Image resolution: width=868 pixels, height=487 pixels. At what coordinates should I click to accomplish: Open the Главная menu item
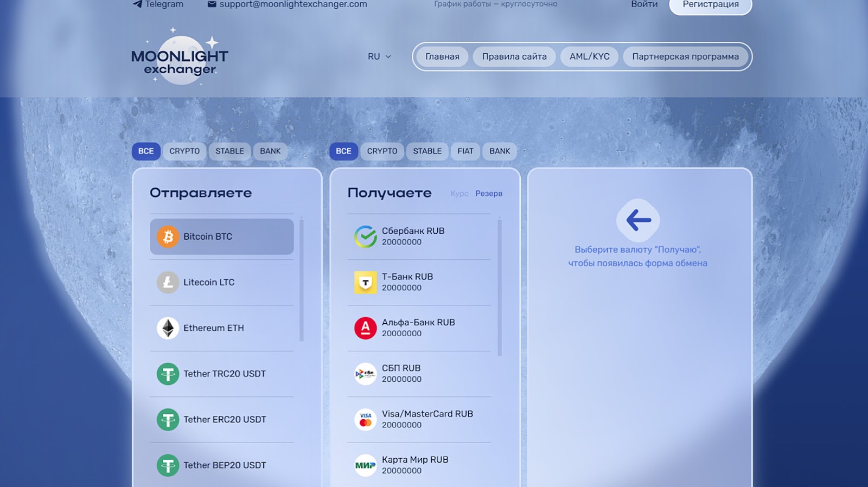click(442, 56)
